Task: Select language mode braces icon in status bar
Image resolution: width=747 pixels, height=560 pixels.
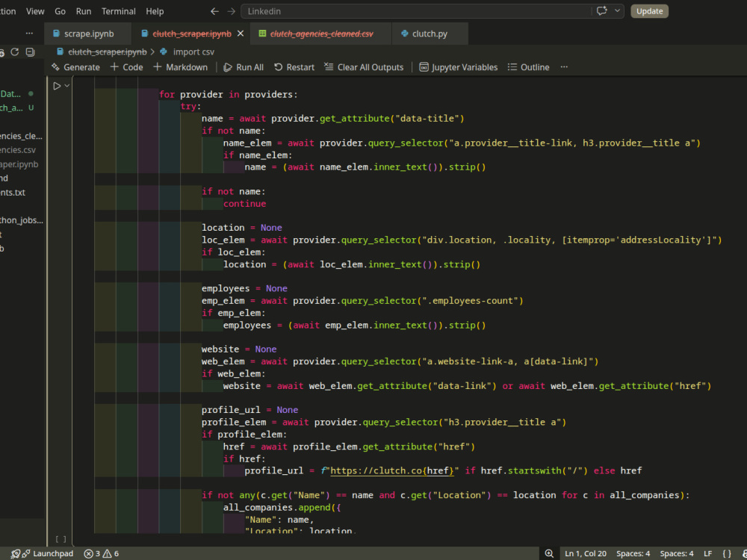Action: click(x=727, y=553)
